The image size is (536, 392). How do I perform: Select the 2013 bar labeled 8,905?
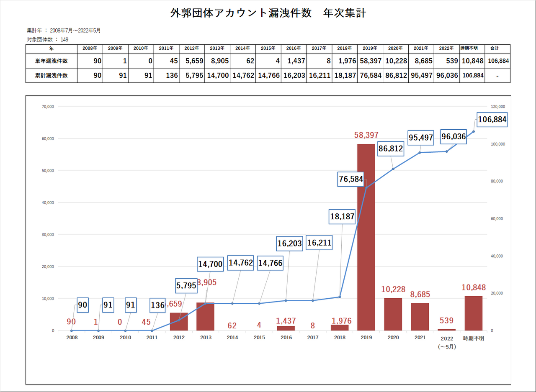pyautogui.click(x=206, y=316)
